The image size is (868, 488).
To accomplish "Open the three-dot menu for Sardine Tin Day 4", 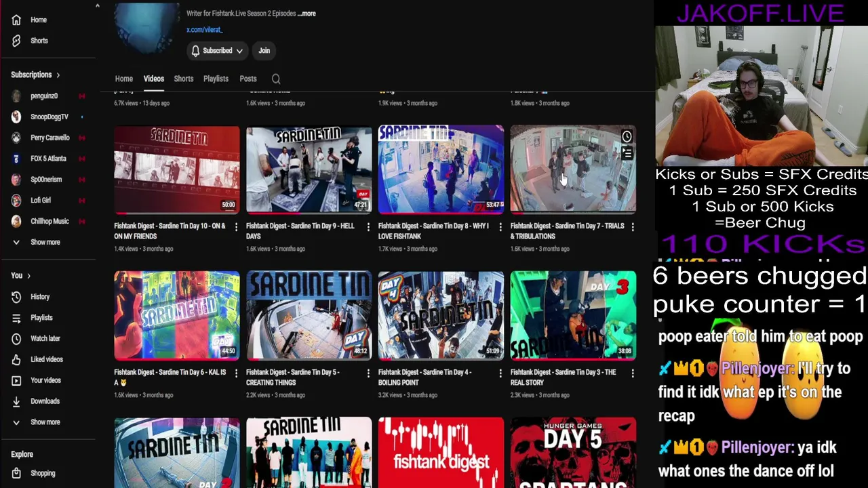I will point(500,373).
